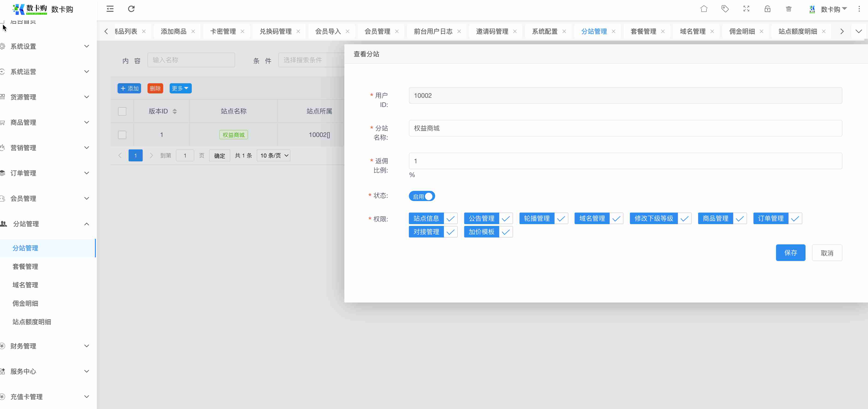
Task: Click the lock screen icon
Action: tap(767, 9)
